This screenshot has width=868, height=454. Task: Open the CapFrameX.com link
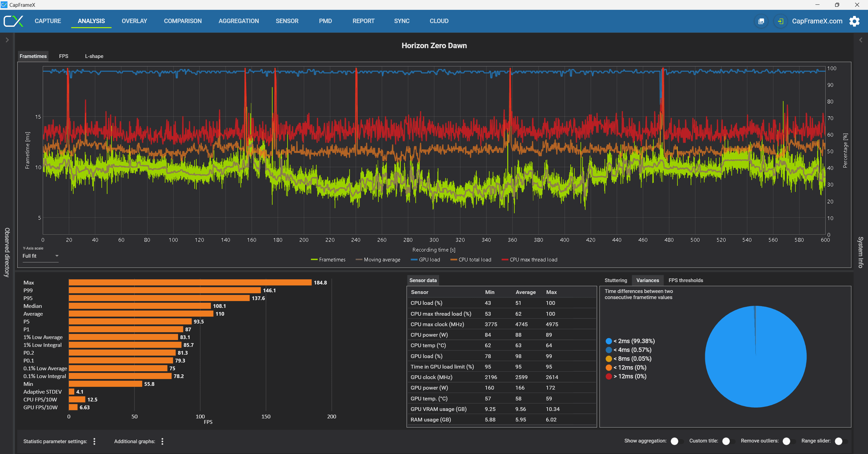pos(817,21)
